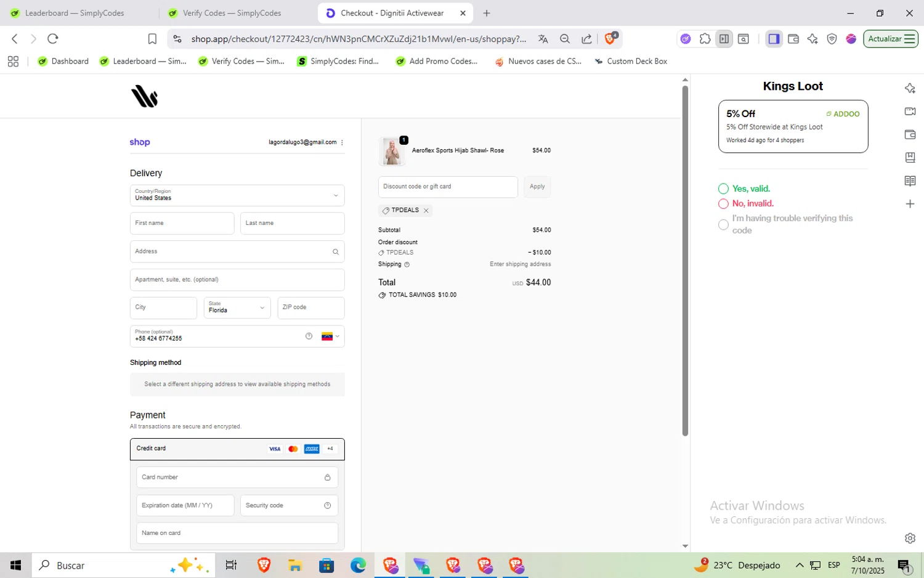
Task: Click the page vertical scrollbar
Action: [685, 260]
